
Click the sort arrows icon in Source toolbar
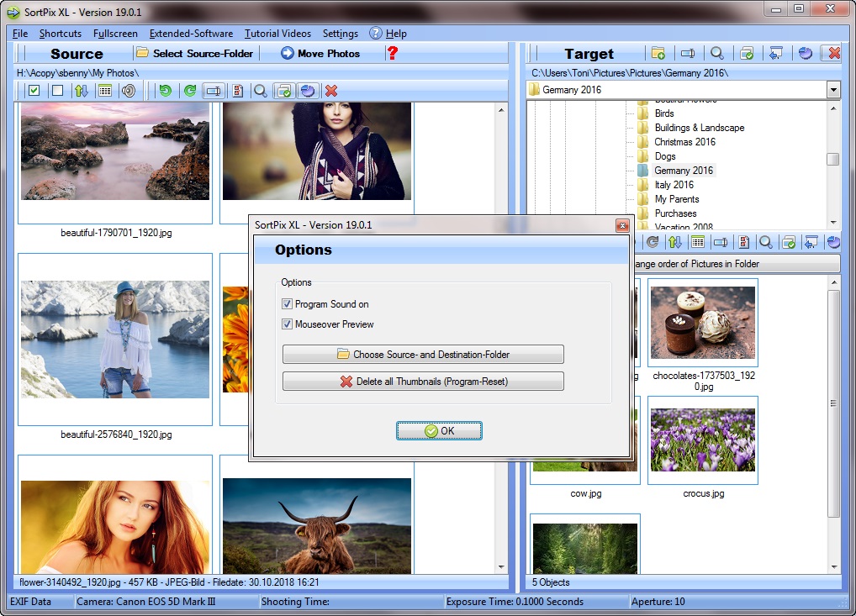coord(81,91)
